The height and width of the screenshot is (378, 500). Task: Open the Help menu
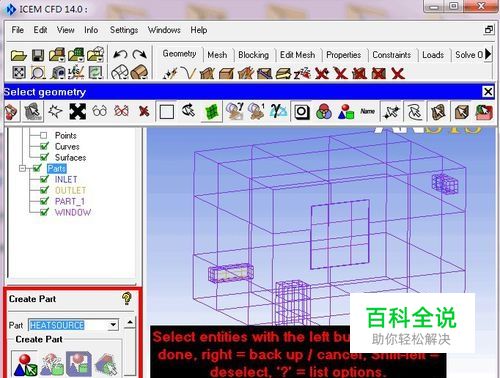199,30
